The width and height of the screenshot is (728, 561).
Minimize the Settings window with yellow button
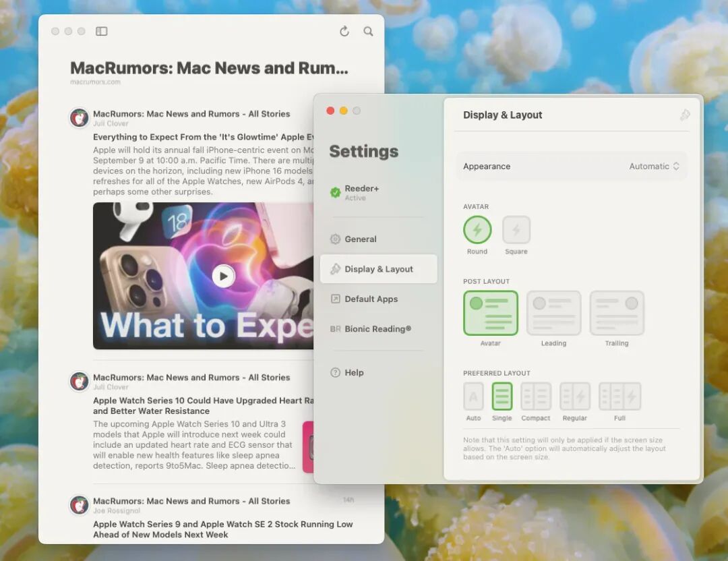click(343, 111)
